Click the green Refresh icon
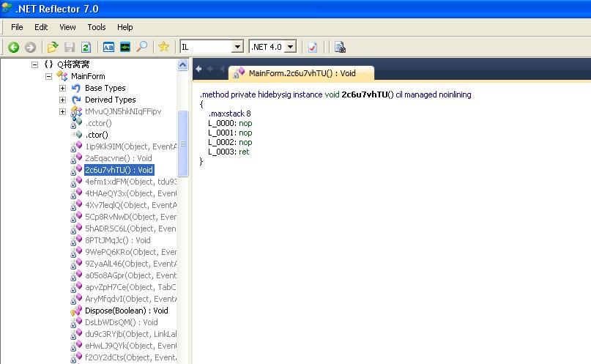The width and height of the screenshot is (591, 364). pyautogui.click(x=86, y=47)
